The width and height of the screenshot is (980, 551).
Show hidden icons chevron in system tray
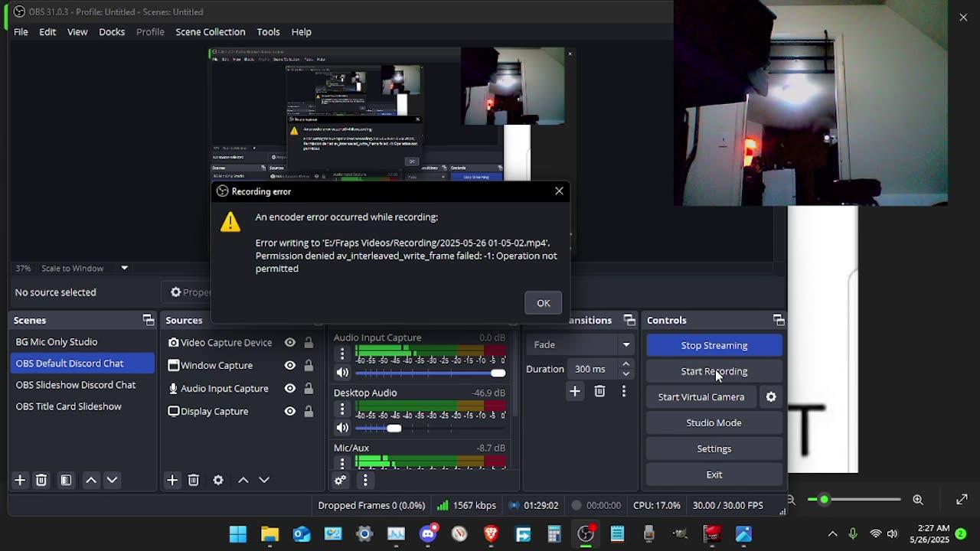click(832, 534)
